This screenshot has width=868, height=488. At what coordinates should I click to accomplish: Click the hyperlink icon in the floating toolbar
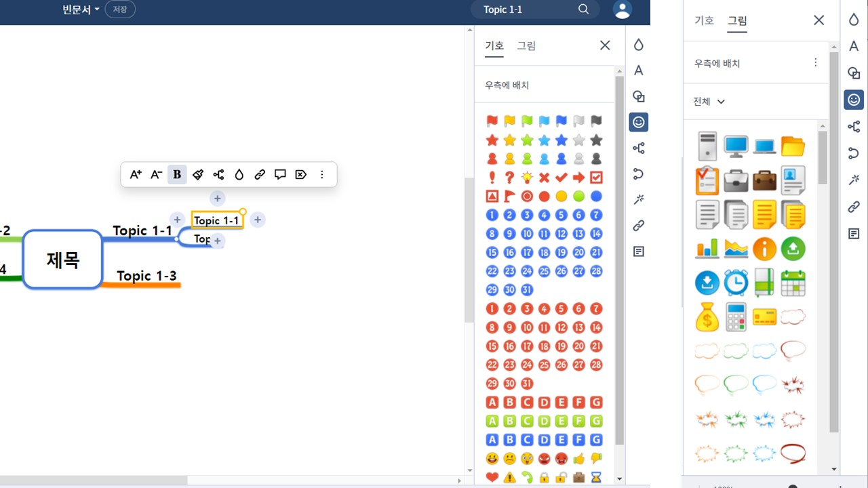click(x=260, y=175)
